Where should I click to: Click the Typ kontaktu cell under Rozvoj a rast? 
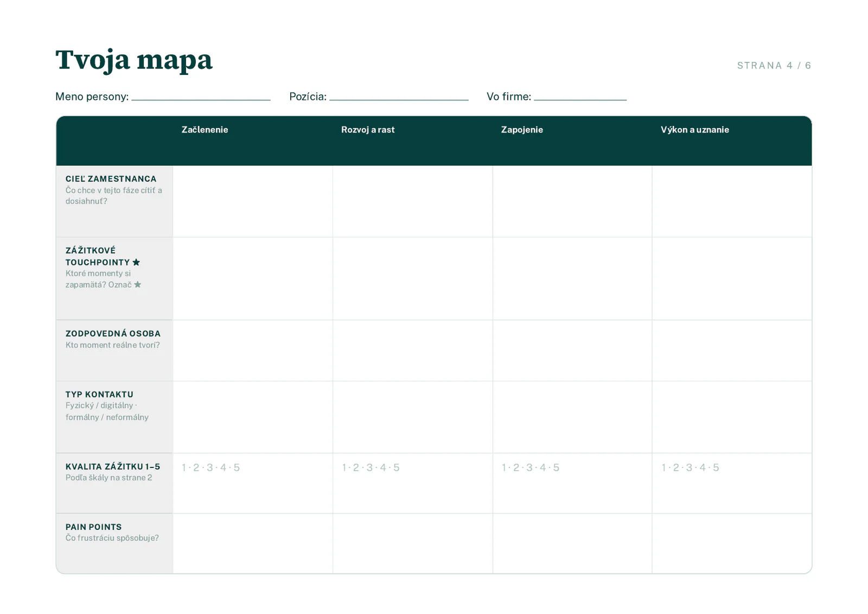[413, 417]
